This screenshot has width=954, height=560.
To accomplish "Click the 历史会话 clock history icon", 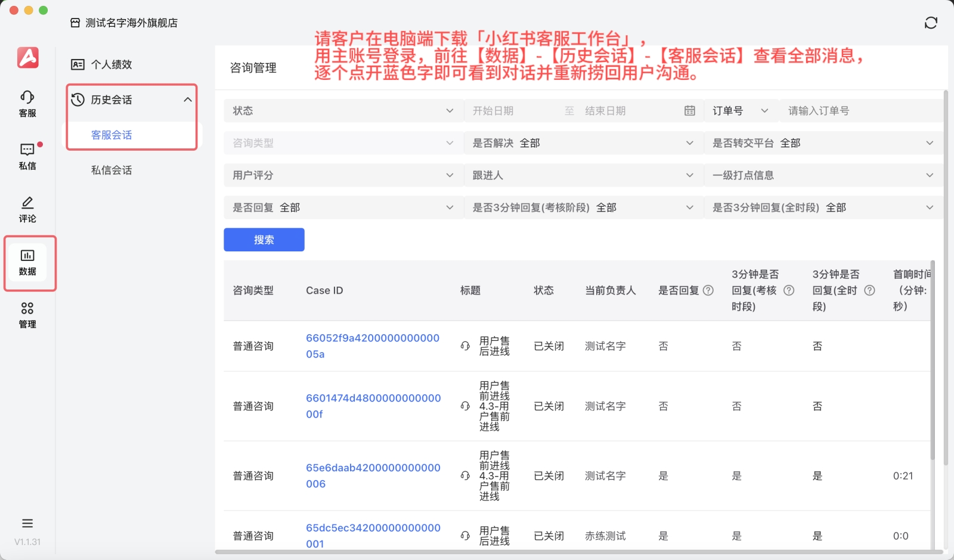I will [78, 99].
